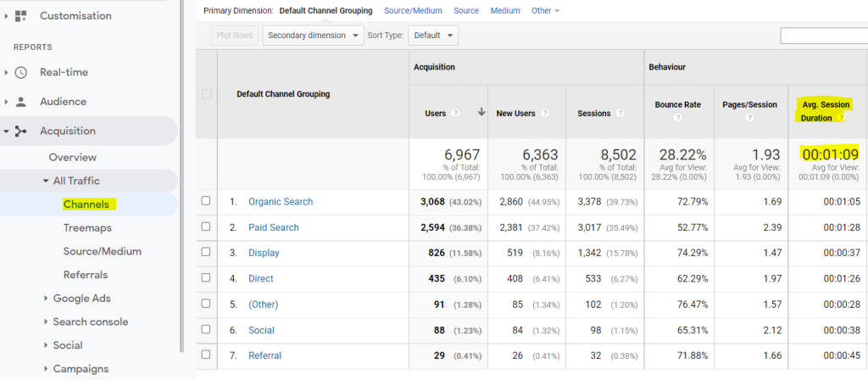Open Organic Search channel link
Image resolution: width=868 pixels, height=380 pixels.
coord(281,202)
